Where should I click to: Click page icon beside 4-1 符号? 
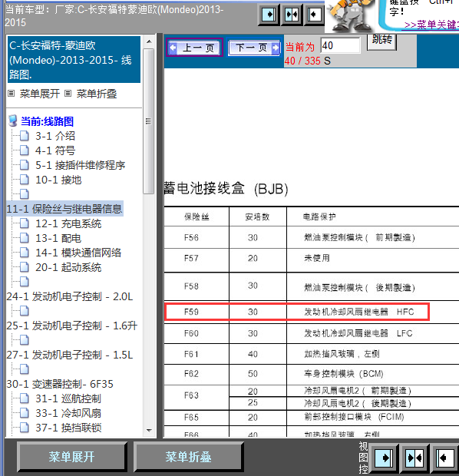click(25, 150)
